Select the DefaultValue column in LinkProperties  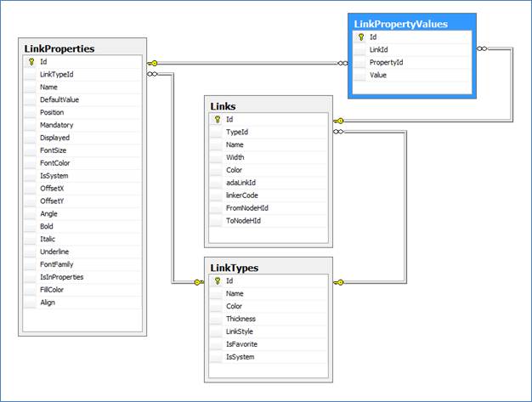[60, 99]
